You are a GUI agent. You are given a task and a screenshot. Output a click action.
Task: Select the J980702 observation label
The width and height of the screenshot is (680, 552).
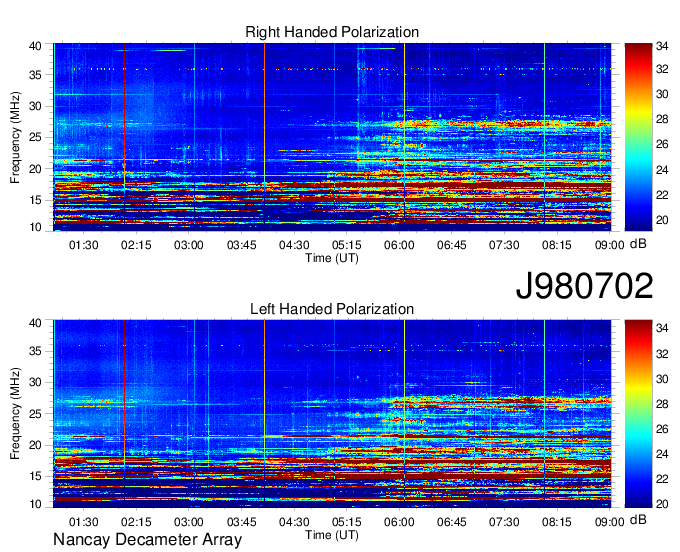click(584, 286)
